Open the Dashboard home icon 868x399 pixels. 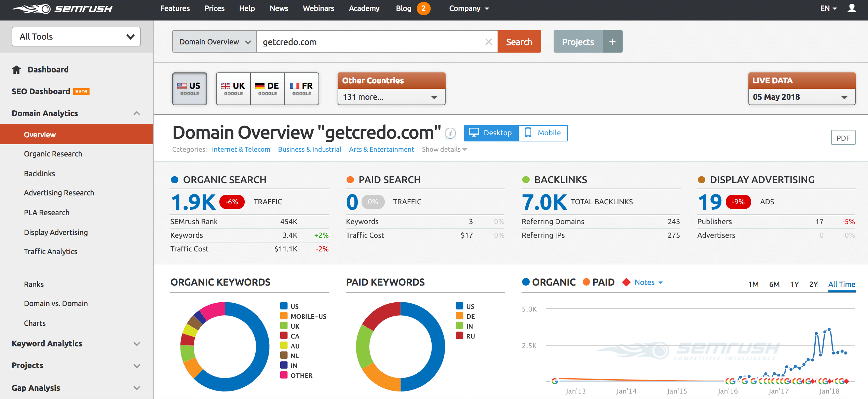pos(16,70)
